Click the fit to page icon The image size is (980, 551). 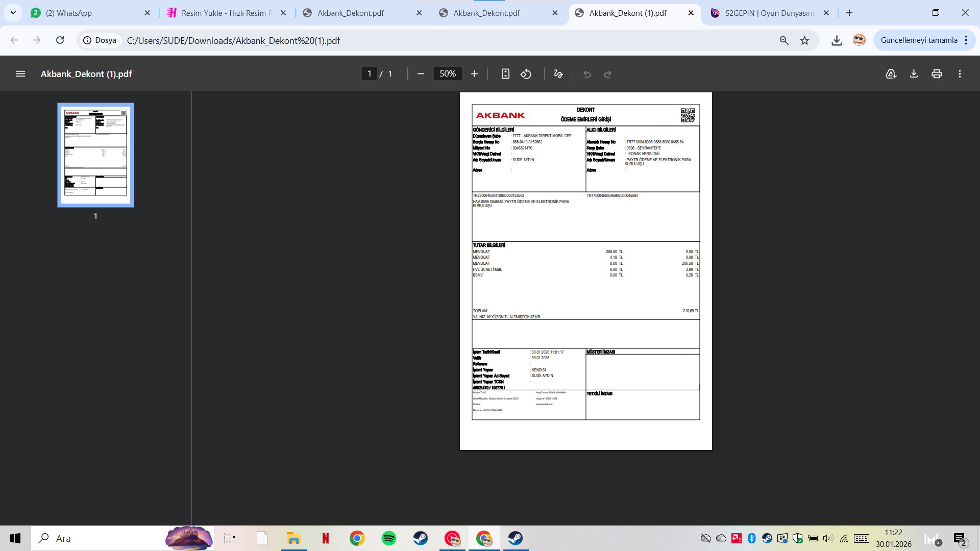[x=505, y=74]
